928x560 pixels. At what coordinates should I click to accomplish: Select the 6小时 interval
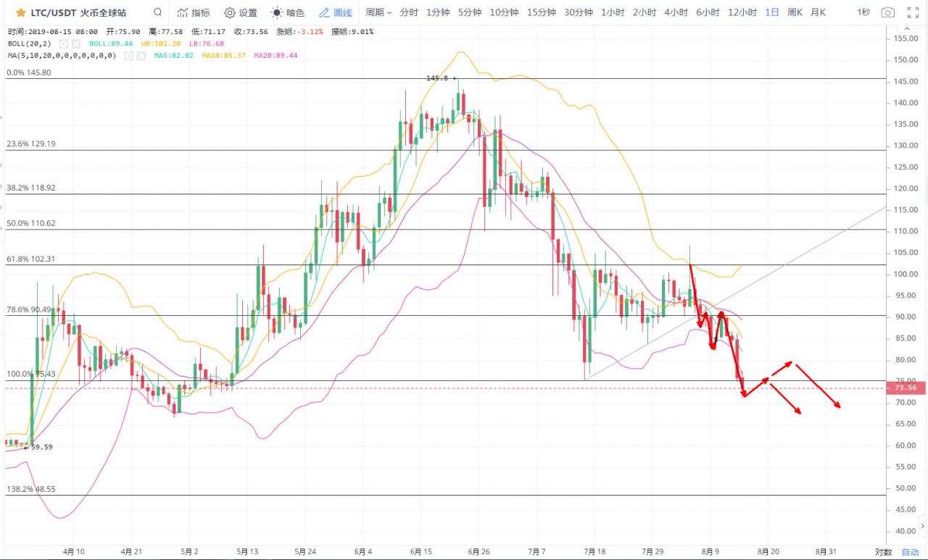pos(708,12)
